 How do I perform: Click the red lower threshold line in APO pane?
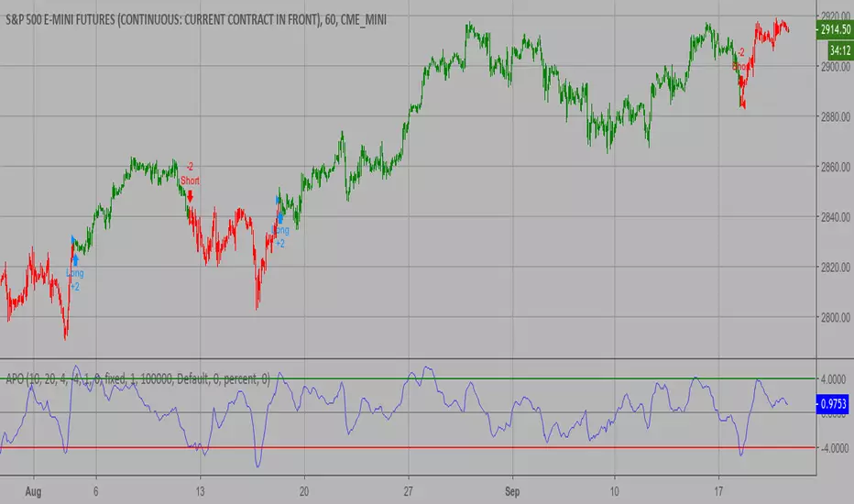click(408, 448)
